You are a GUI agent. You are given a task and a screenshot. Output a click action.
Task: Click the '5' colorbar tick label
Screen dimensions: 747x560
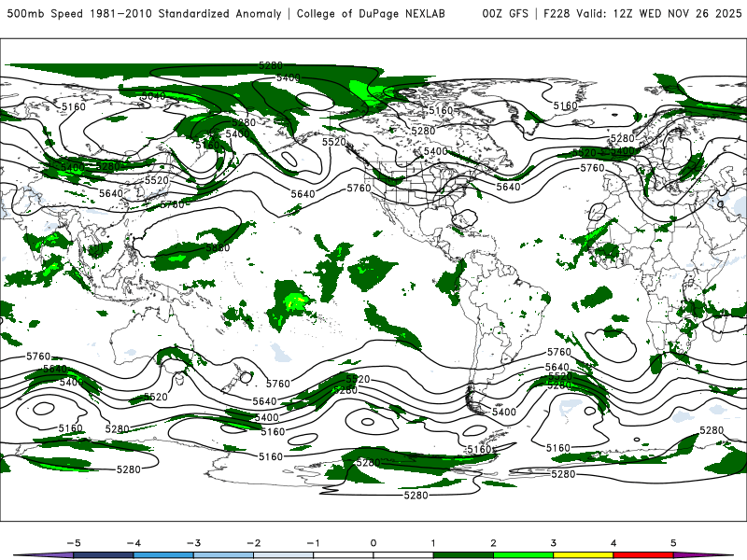coord(673,543)
